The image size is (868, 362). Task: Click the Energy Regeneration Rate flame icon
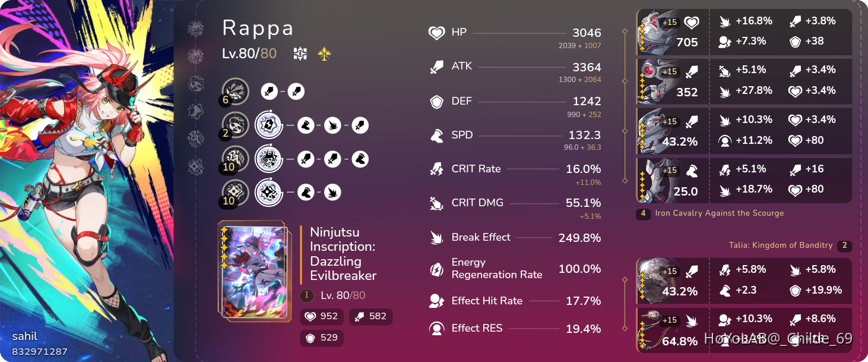[436, 269]
